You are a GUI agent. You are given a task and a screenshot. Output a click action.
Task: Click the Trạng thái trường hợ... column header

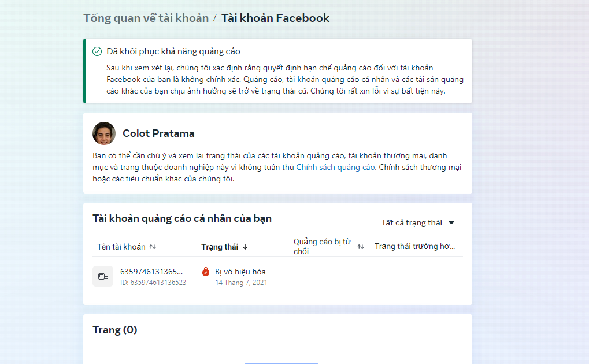pyautogui.click(x=414, y=247)
